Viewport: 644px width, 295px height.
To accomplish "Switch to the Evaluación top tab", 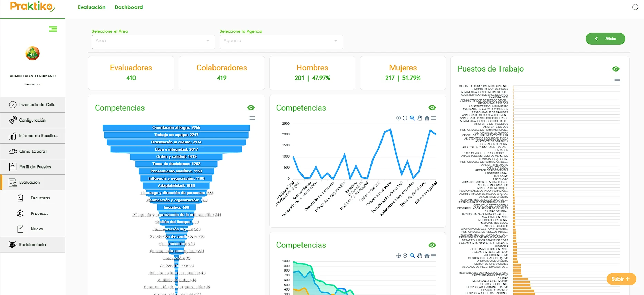I will [x=91, y=7].
